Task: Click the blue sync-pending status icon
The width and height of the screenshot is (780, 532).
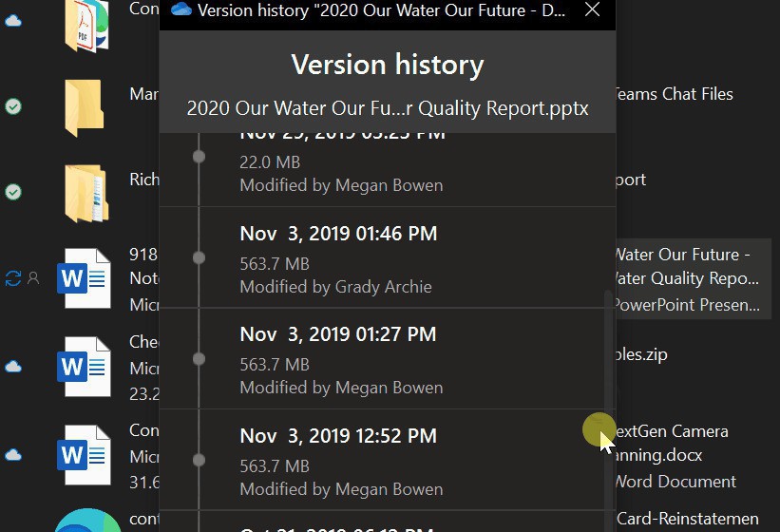Action: point(13,278)
